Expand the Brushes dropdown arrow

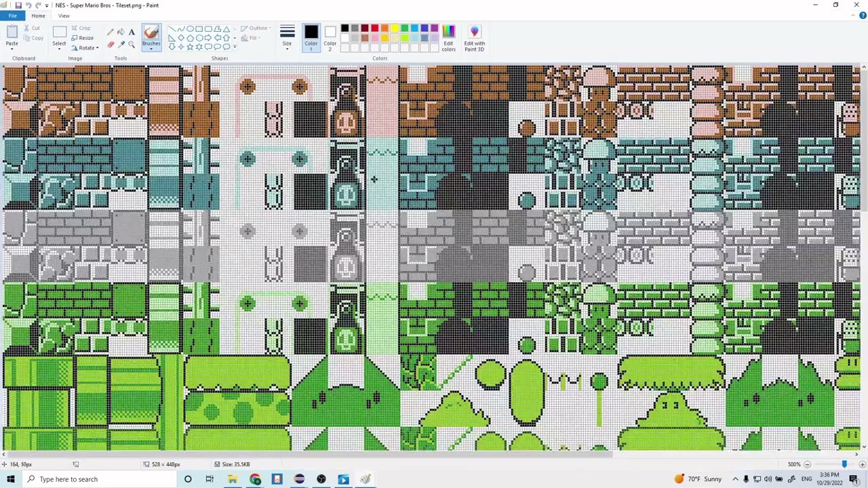tap(151, 49)
